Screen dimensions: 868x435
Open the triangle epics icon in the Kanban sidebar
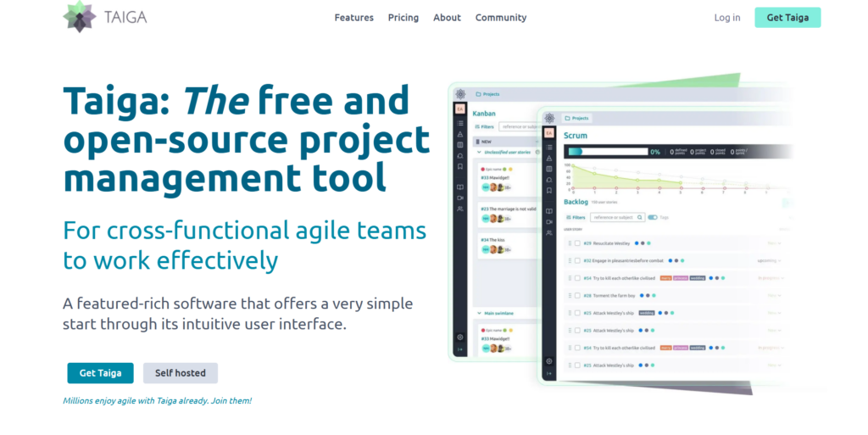[x=460, y=134]
